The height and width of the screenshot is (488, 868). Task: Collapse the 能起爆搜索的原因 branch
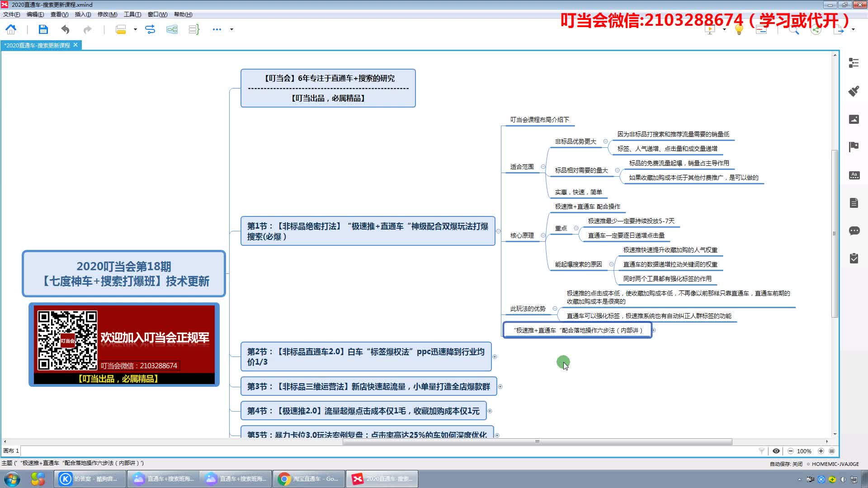611,264
